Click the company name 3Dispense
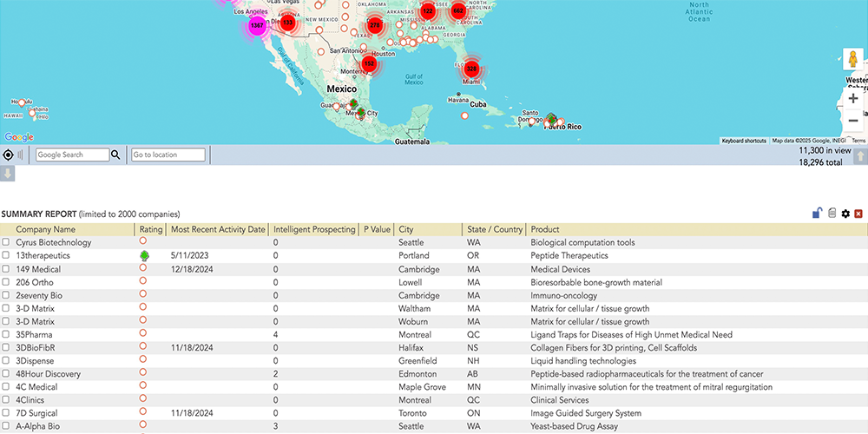Screen dimensions: 868x434 pos(36,361)
